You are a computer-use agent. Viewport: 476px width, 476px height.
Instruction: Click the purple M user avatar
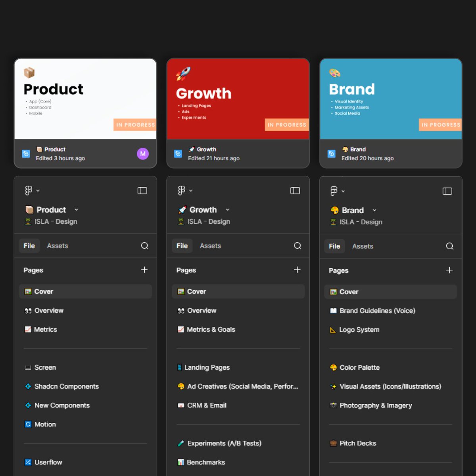143,154
